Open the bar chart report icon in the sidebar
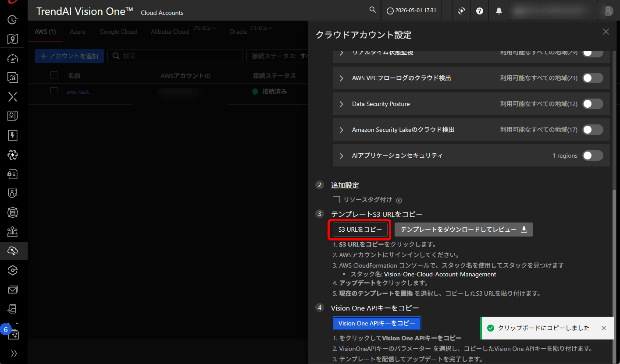This screenshot has width=620, height=364. click(13, 78)
